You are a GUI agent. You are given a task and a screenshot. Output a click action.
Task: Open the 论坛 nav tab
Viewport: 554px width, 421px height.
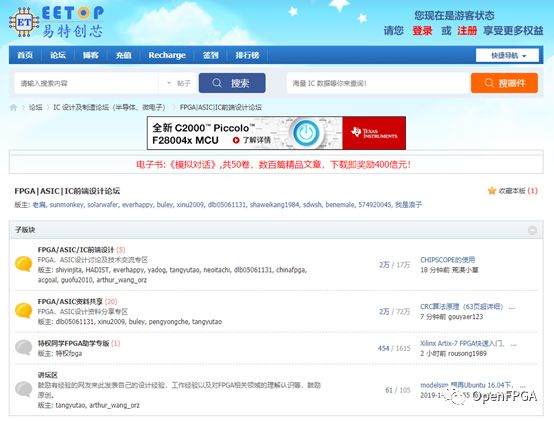pyautogui.click(x=58, y=55)
